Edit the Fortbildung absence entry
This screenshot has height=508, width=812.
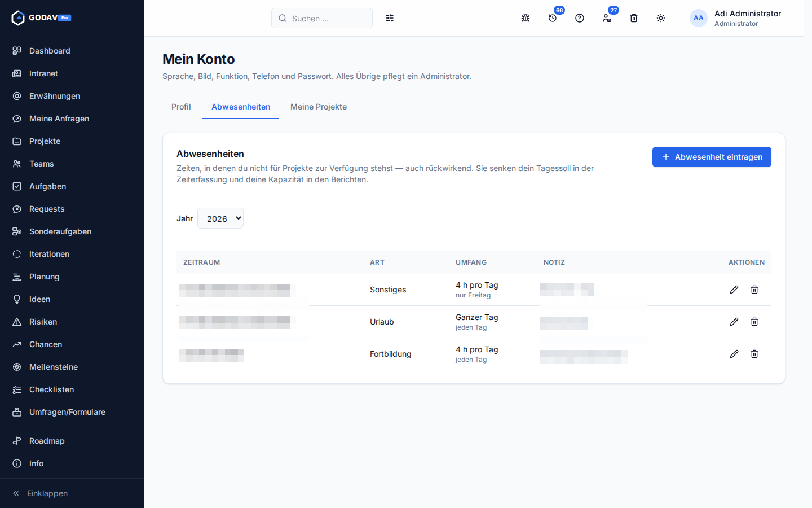734,354
